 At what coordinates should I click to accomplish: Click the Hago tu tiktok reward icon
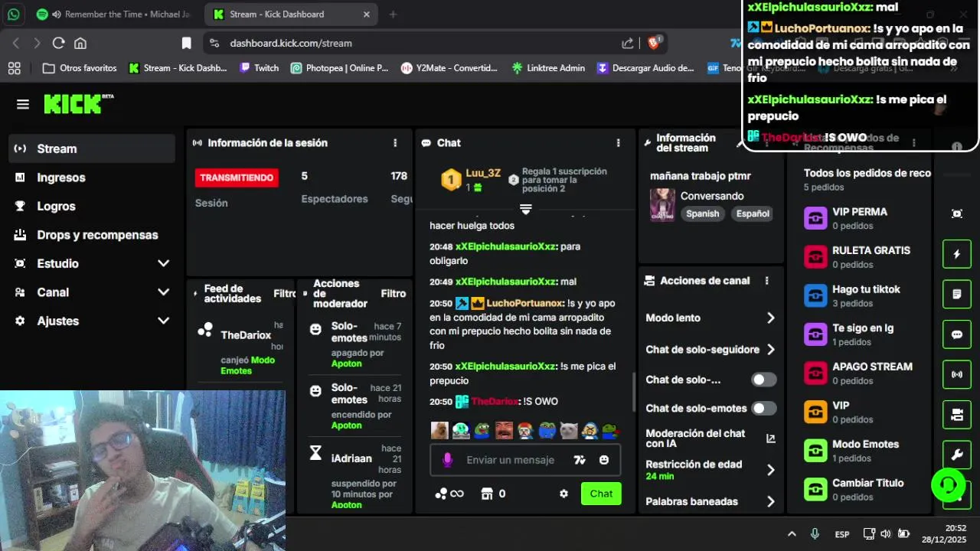pos(815,295)
